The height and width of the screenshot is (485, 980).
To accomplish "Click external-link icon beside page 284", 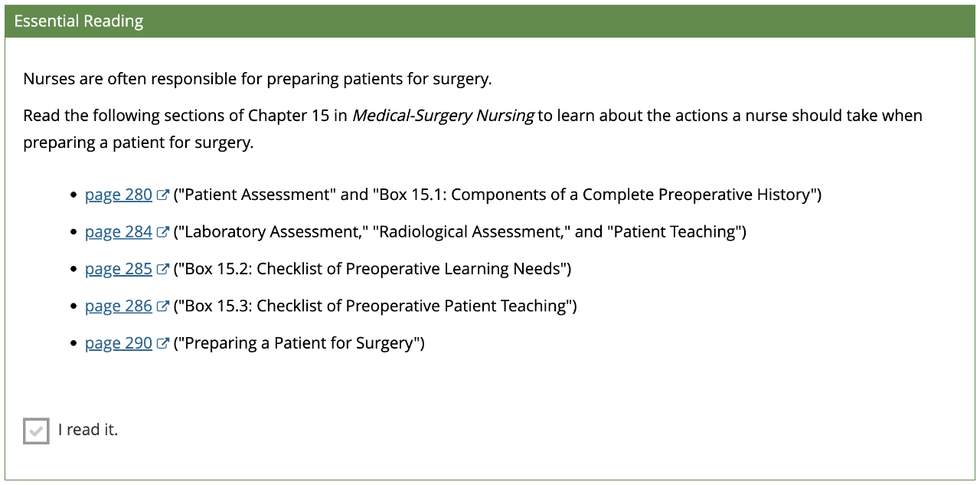I will pyautogui.click(x=162, y=231).
